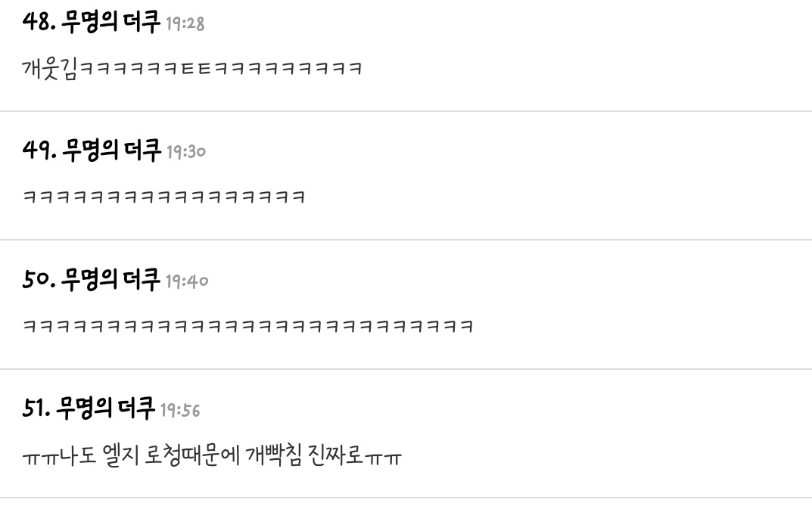Viewport: 812px width, 506px height.
Task: Click 무명의 더쿠 author name on comment 49
Action: coord(112,150)
